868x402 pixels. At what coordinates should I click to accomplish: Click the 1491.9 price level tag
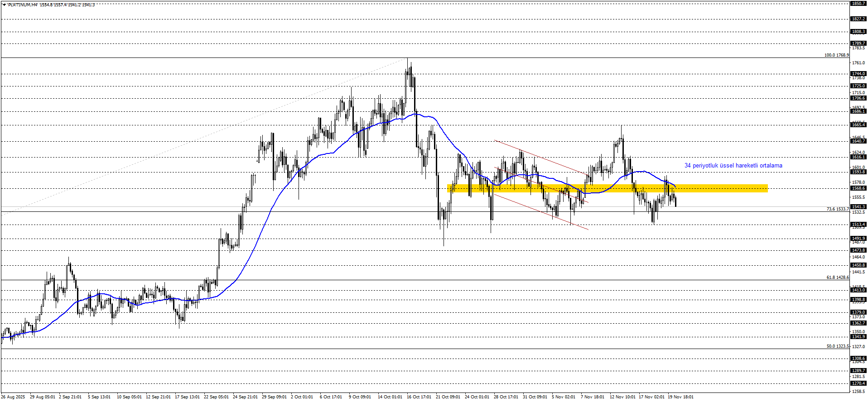pyautogui.click(x=858, y=239)
